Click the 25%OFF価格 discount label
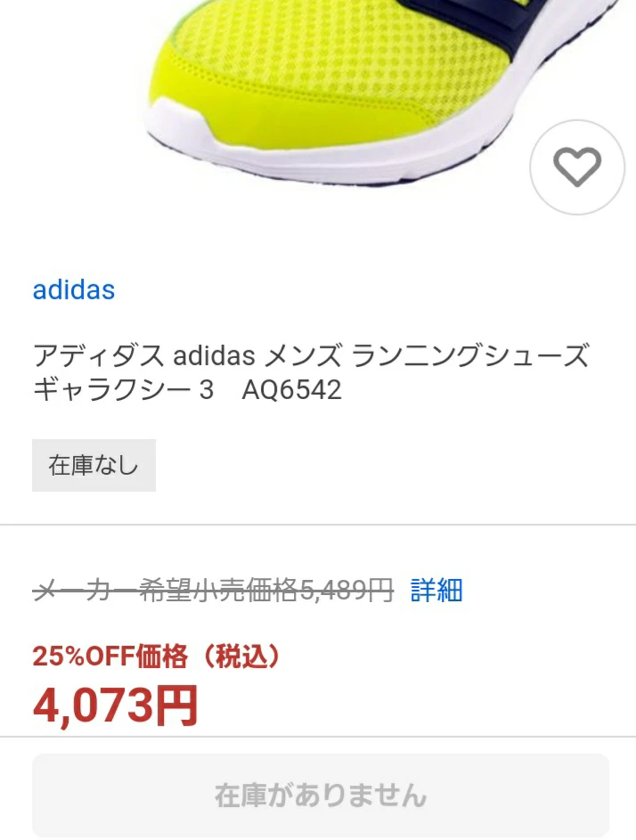This screenshot has width=636, height=840. (110, 656)
